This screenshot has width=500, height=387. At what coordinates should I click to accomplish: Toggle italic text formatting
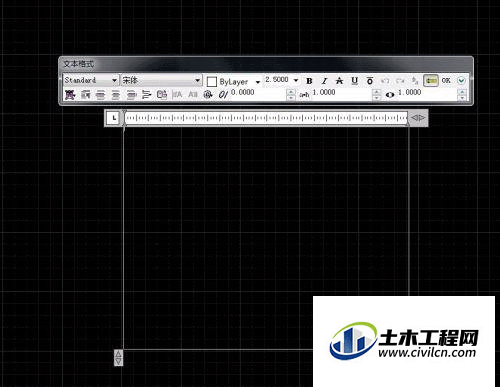point(324,81)
